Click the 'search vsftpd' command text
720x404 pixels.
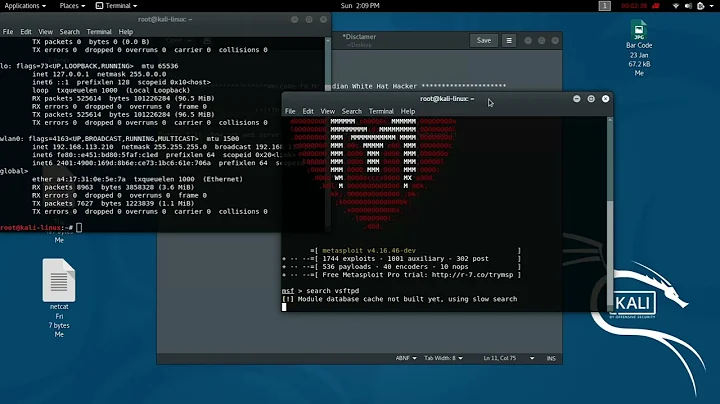pos(332,291)
